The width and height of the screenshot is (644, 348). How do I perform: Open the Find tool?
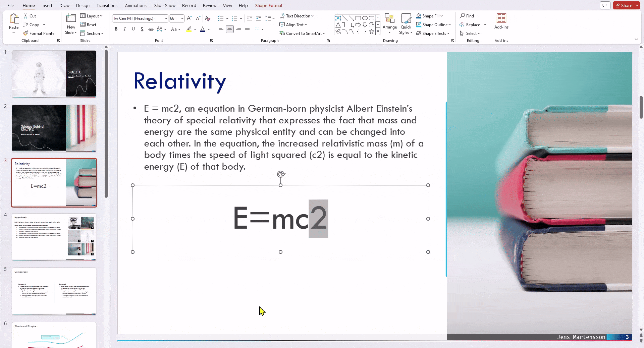pyautogui.click(x=467, y=16)
